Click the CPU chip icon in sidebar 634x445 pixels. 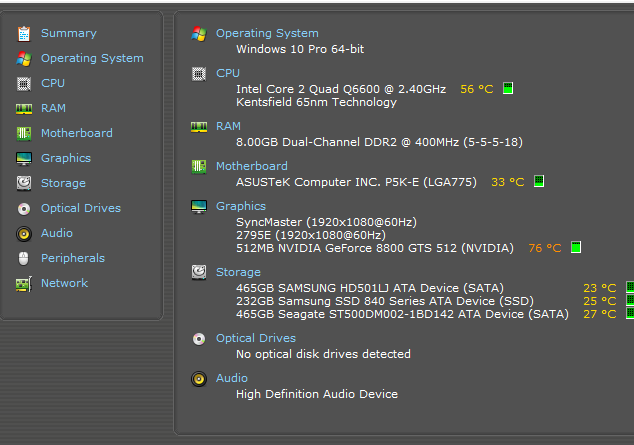(24, 84)
